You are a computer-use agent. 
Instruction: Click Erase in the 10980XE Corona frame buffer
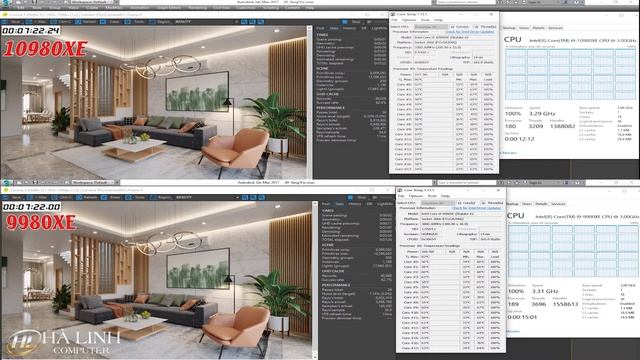111,22
